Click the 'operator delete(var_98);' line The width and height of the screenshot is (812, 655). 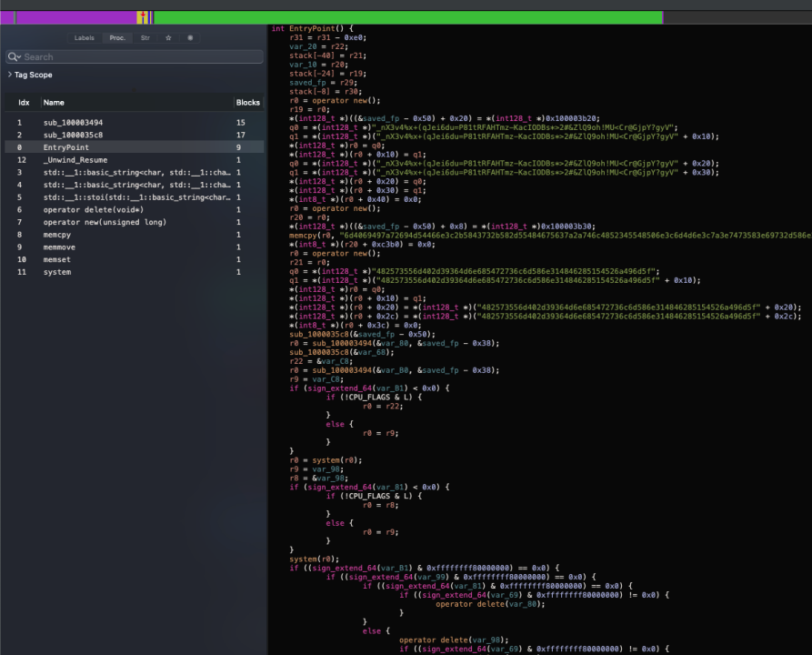click(454, 640)
